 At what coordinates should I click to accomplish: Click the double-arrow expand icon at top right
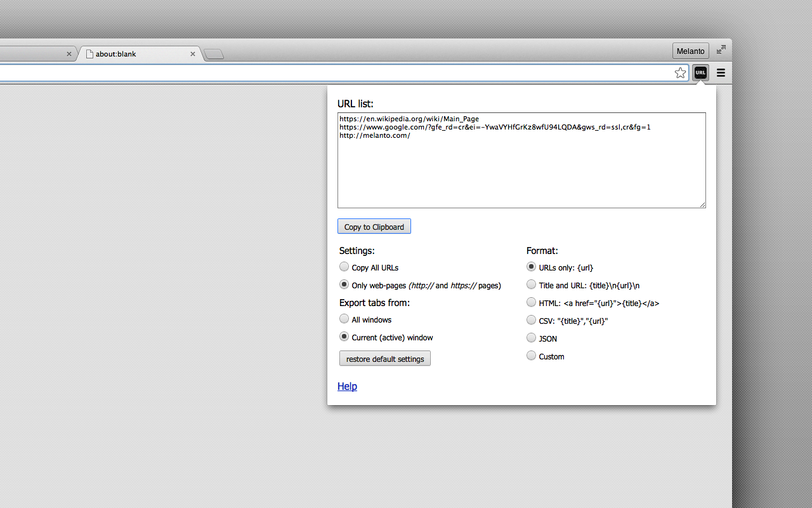(x=721, y=49)
